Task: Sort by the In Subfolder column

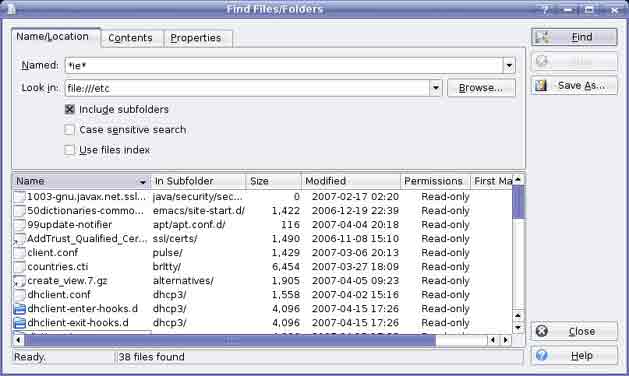Action: coord(198,181)
